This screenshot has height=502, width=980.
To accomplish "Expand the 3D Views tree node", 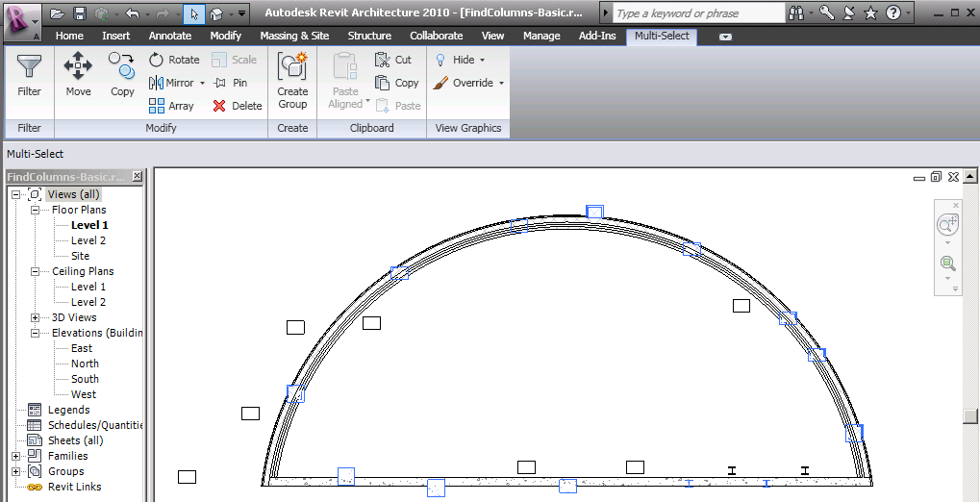I will (36, 317).
